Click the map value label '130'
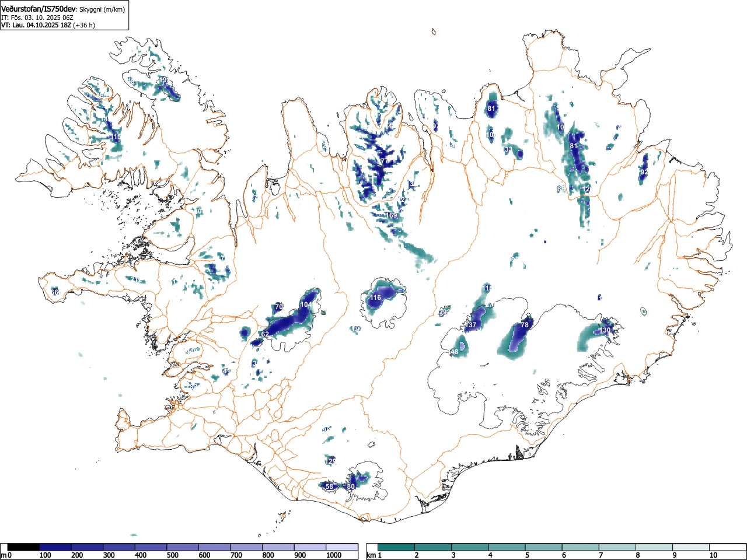 (605, 330)
